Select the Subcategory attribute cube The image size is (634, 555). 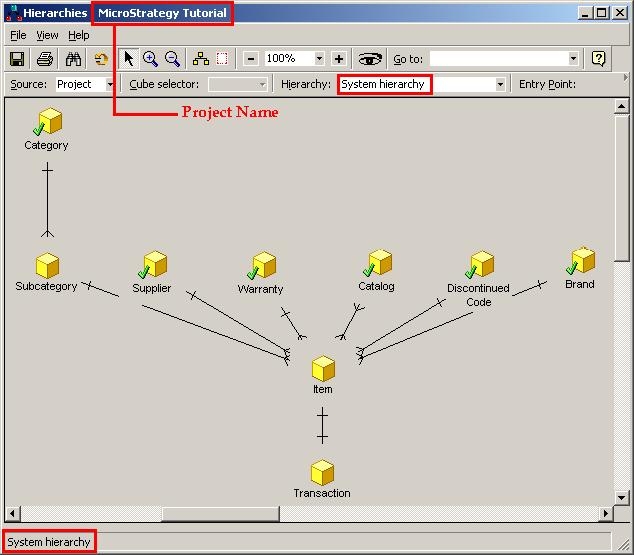pos(47,266)
